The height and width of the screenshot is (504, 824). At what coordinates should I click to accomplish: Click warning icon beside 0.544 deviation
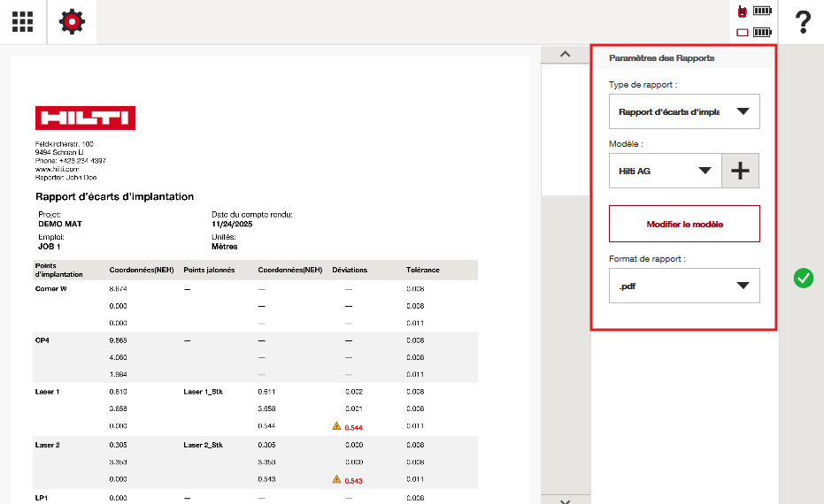pos(336,426)
